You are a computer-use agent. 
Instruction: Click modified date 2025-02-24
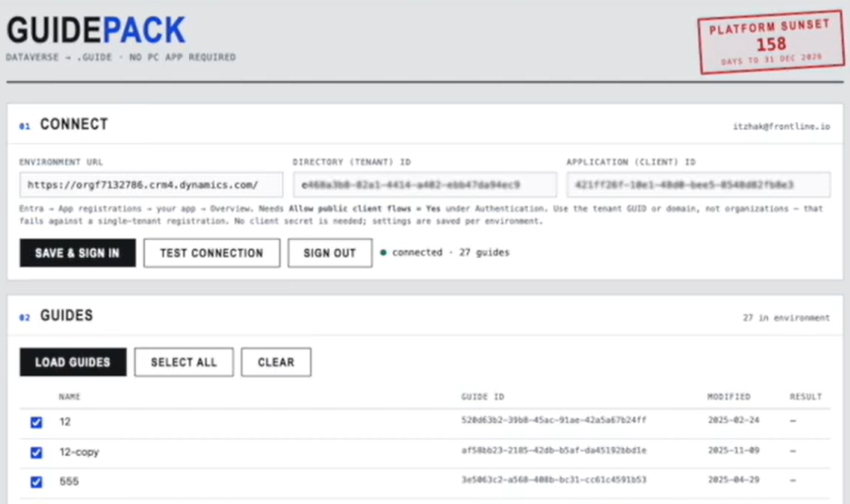[734, 420]
